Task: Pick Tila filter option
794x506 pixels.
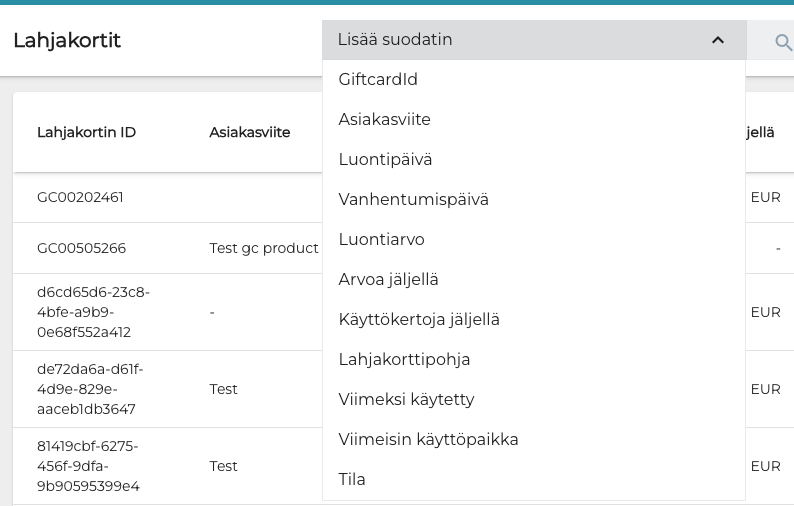Action: tap(352, 480)
